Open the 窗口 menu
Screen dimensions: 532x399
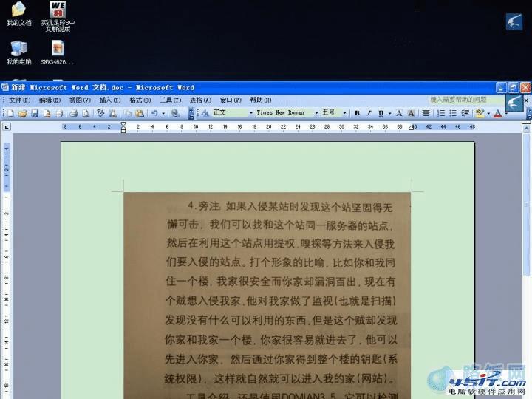[x=231, y=100]
